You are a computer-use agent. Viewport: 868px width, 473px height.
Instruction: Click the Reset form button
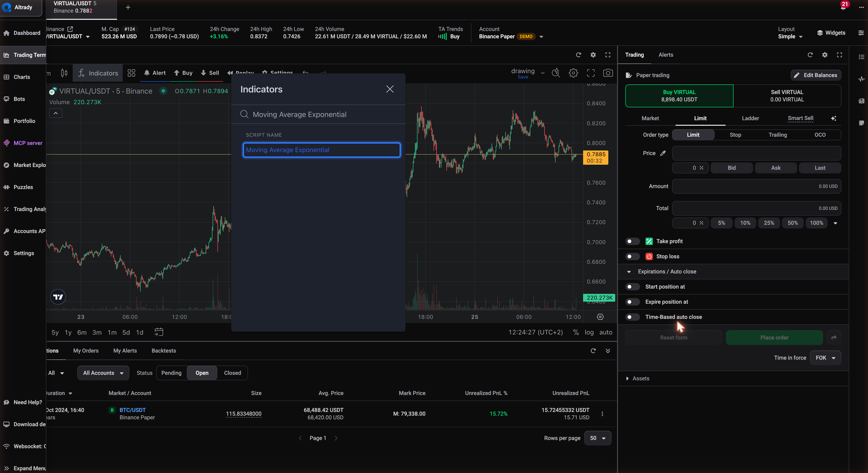pyautogui.click(x=673, y=338)
